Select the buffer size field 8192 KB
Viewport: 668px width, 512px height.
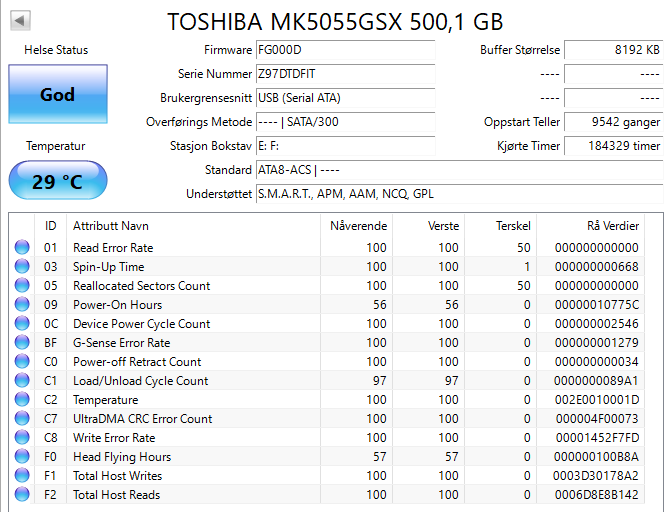coord(613,50)
